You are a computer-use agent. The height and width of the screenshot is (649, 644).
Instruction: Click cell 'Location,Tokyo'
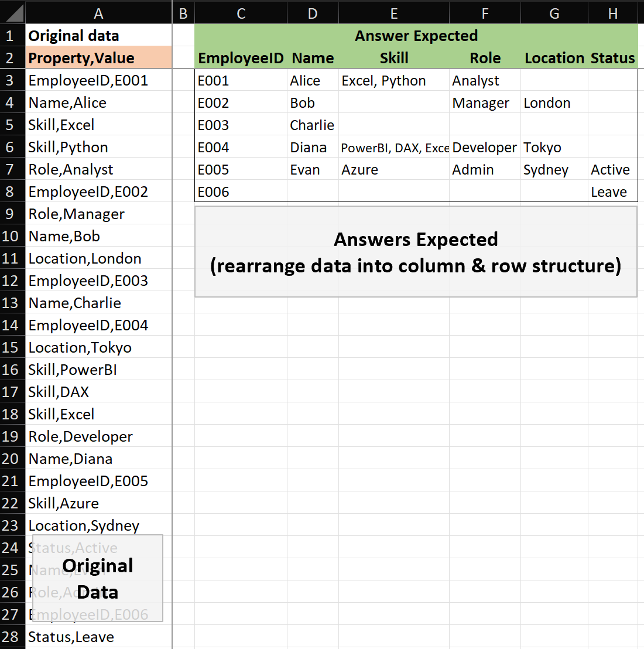point(98,347)
